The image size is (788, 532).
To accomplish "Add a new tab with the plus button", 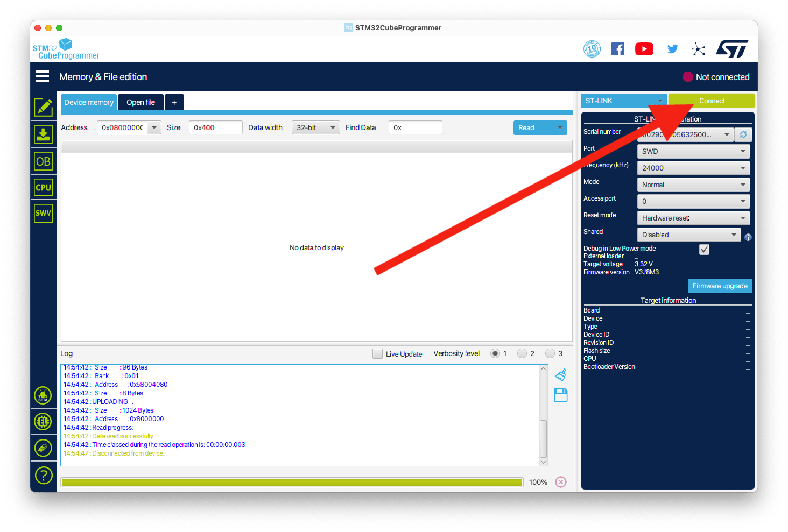I will (x=174, y=102).
